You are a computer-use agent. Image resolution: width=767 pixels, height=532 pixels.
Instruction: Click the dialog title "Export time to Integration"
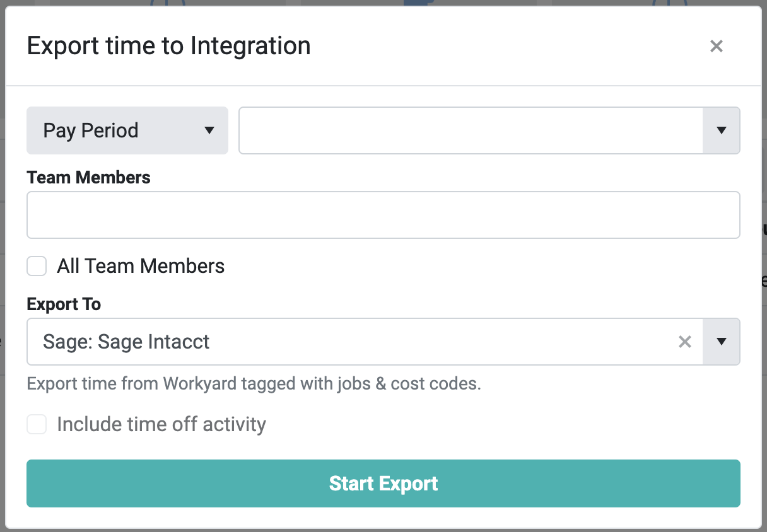168,46
